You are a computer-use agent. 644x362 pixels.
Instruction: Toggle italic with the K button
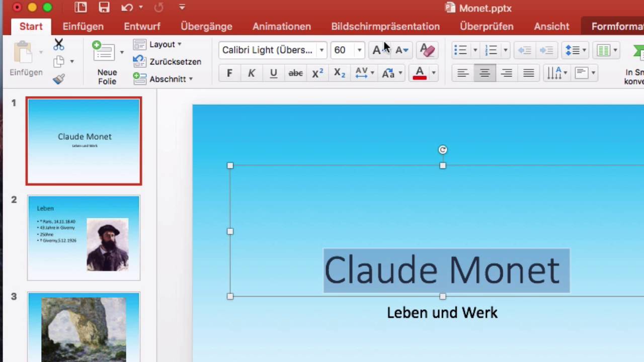click(x=252, y=73)
